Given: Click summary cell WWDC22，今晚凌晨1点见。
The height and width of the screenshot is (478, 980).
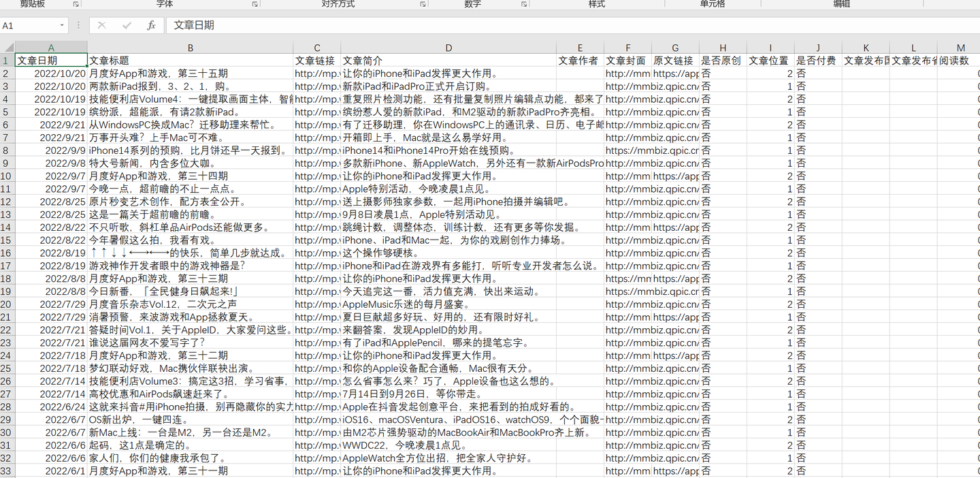Looking at the screenshot, I should (x=448, y=445).
